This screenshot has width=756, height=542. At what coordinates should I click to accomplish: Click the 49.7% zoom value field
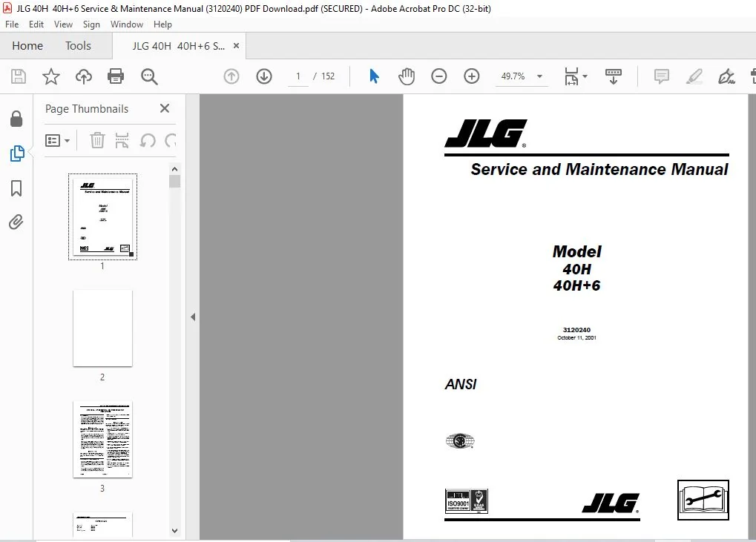513,76
